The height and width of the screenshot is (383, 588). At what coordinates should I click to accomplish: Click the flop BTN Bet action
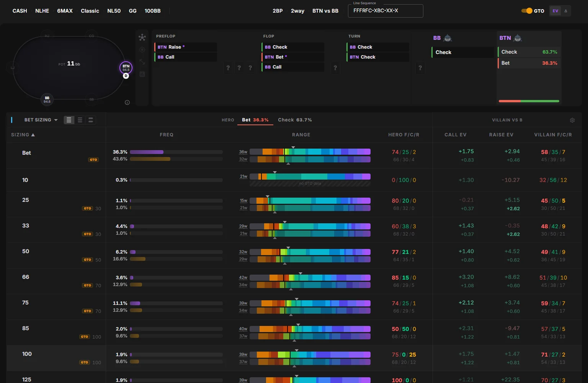click(x=293, y=57)
